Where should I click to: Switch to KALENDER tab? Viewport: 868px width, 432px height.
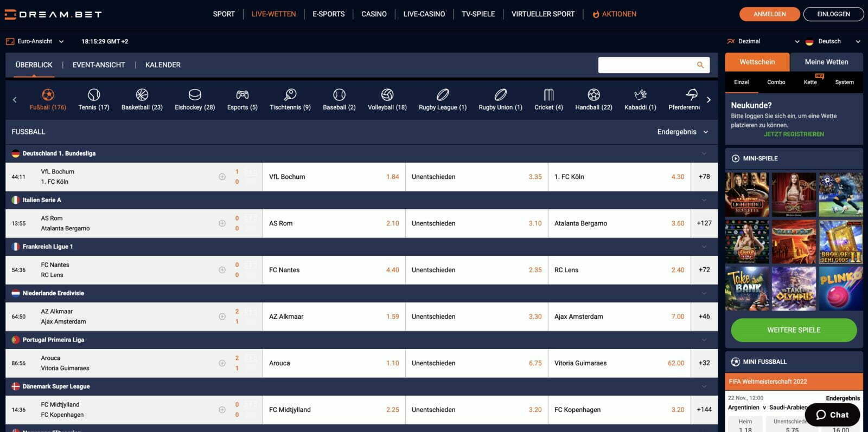click(163, 65)
